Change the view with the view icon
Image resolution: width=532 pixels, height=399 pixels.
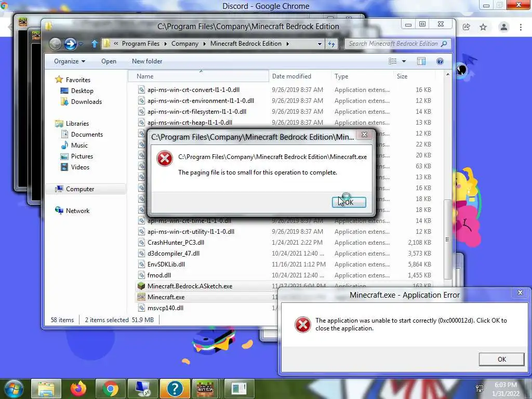click(393, 61)
